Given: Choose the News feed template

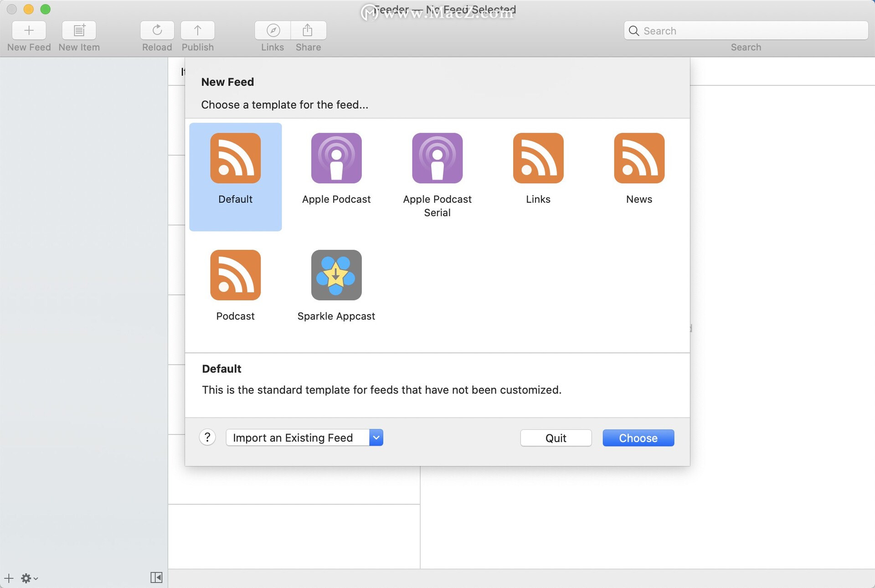Looking at the screenshot, I should coord(638,169).
